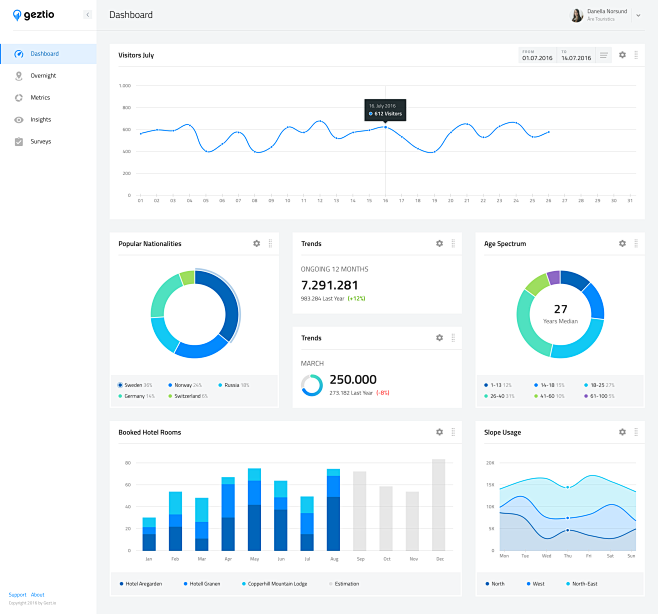Viewport: 658px width, 614px height.
Task: Click the Hotell Granen legend entry
Action: [202, 584]
